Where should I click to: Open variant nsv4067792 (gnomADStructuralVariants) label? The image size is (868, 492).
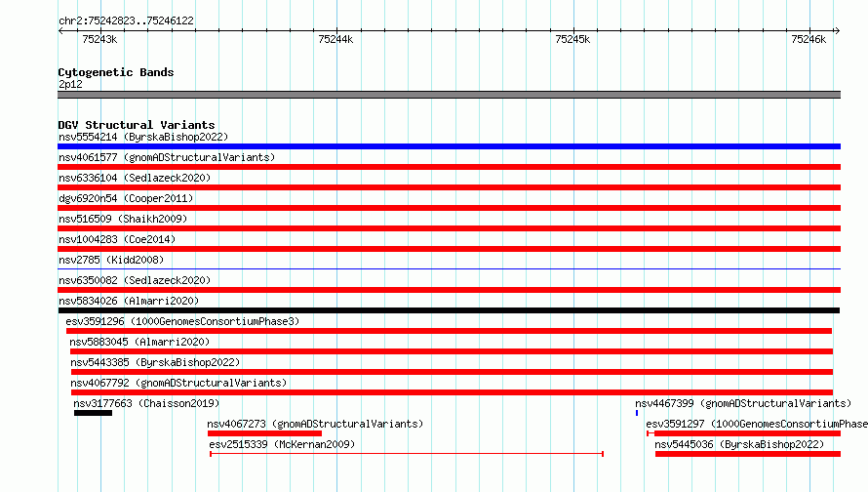(x=178, y=383)
